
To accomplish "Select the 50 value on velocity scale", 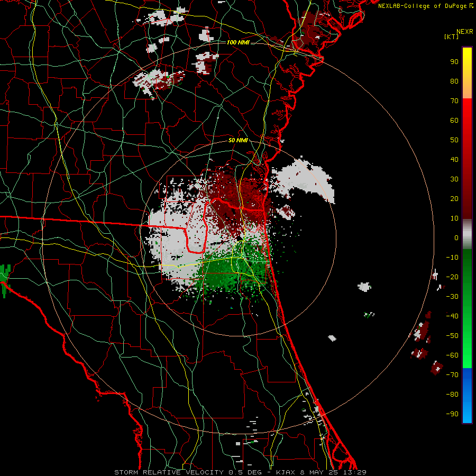I will (454, 140).
